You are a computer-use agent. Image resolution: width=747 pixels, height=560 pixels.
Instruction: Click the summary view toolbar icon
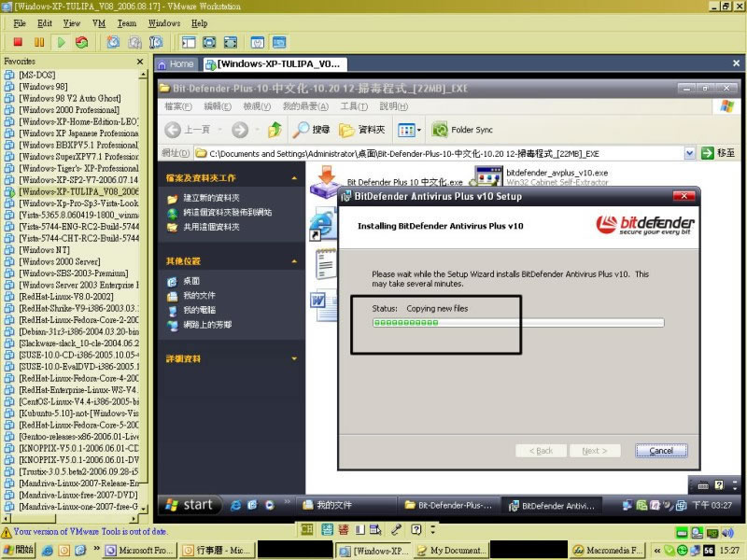[258, 42]
